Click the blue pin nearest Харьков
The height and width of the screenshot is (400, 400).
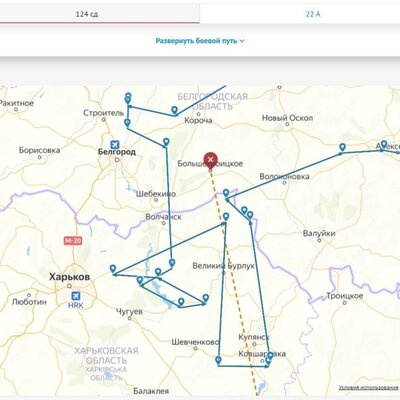113,269
